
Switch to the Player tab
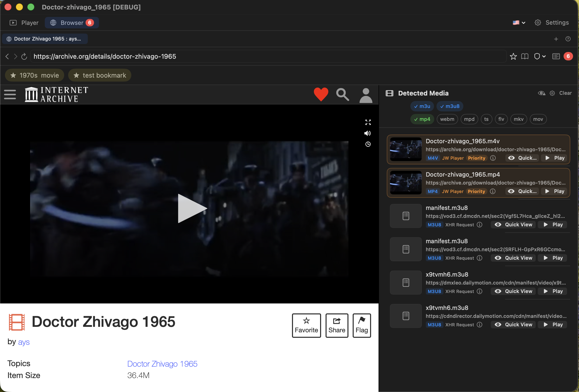pyautogui.click(x=24, y=23)
